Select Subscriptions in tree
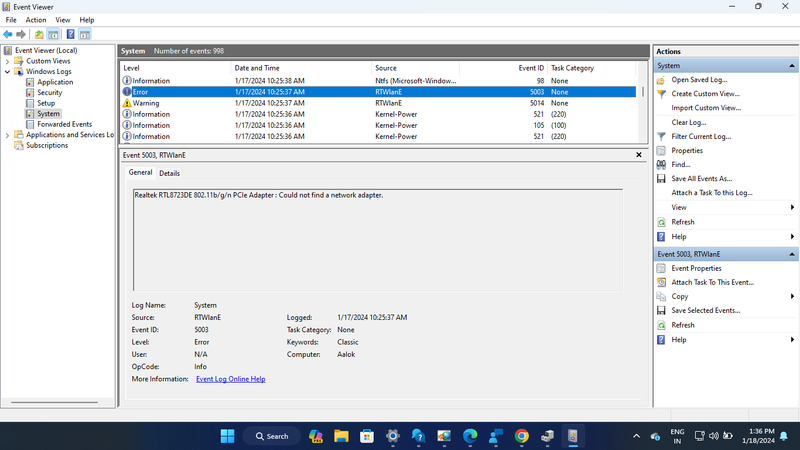Screen dimensions: 800x450 tap(47, 145)
